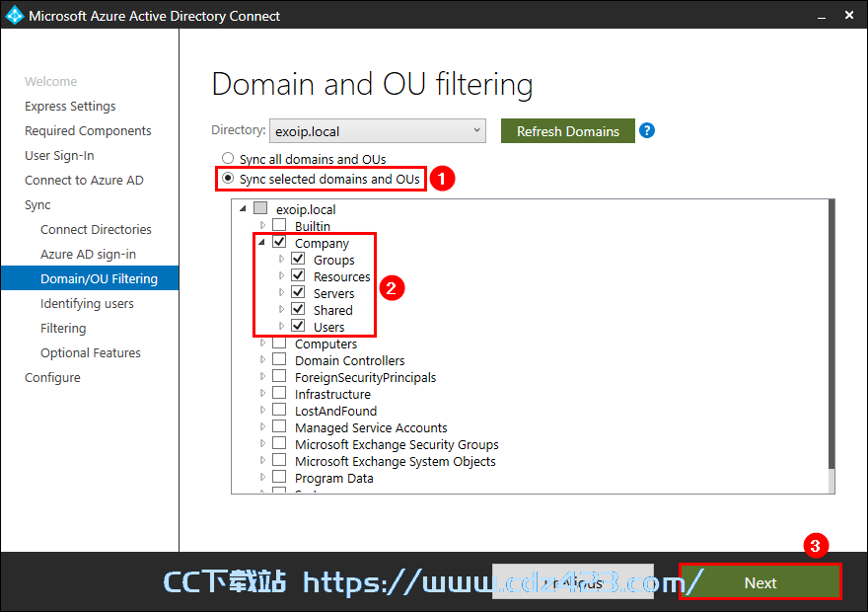The width and height of the screenshot is (868, 612).
Task: Select Sync selected domains and OUs radio
Action: (228, 179)
